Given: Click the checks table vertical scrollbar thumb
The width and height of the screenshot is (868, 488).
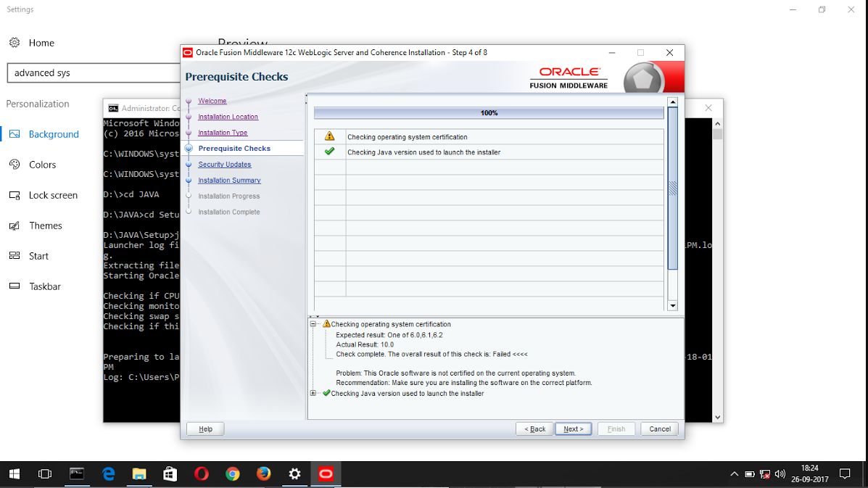Looking at the screenshot, I should 673,189.
